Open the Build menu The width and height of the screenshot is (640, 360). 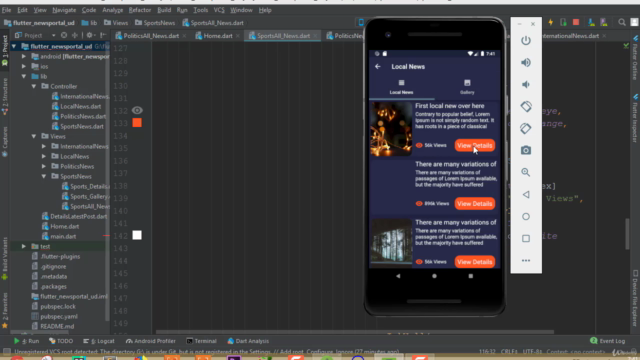164,10
